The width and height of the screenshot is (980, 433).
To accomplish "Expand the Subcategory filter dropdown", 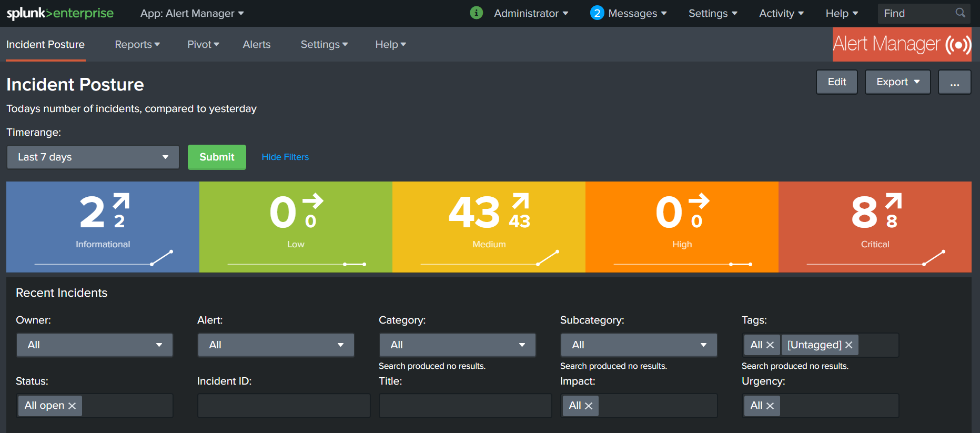I will click(x=639, y=345).
